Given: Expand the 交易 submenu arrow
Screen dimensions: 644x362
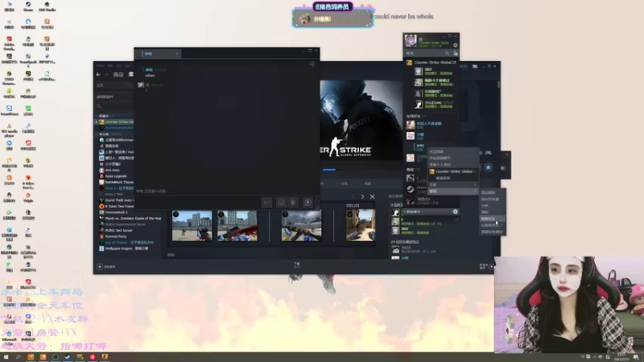Looking at the screenshot, I should [x=475, y=185].
